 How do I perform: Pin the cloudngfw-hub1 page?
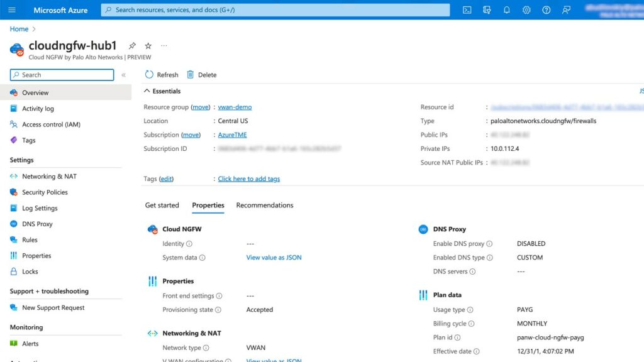tap(132, 45)
